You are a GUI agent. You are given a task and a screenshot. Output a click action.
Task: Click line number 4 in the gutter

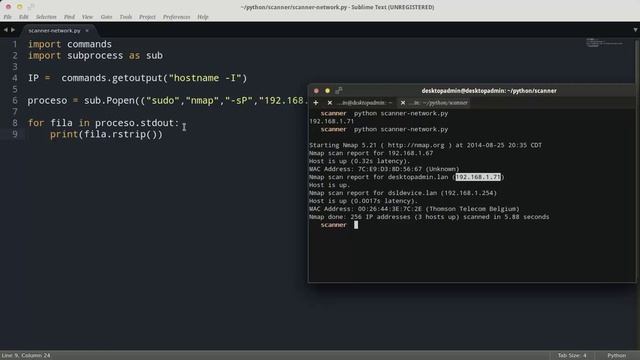15,78
